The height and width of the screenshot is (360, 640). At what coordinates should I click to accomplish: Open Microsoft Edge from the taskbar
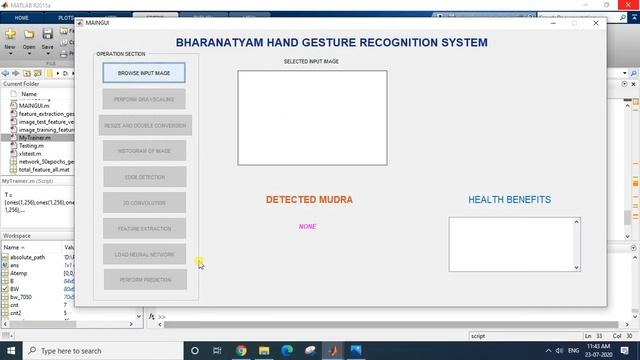tap(287, 351)
